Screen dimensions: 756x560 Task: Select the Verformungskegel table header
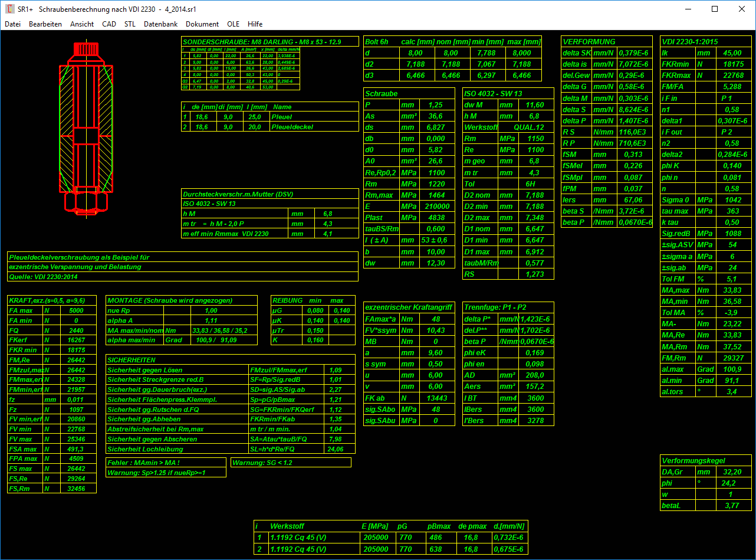coord(706,460)
